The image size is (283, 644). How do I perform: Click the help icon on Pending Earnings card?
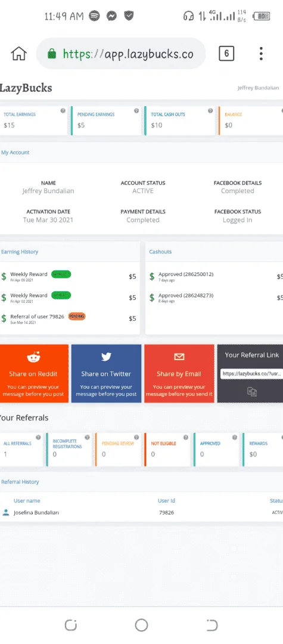tap(136, 111)
